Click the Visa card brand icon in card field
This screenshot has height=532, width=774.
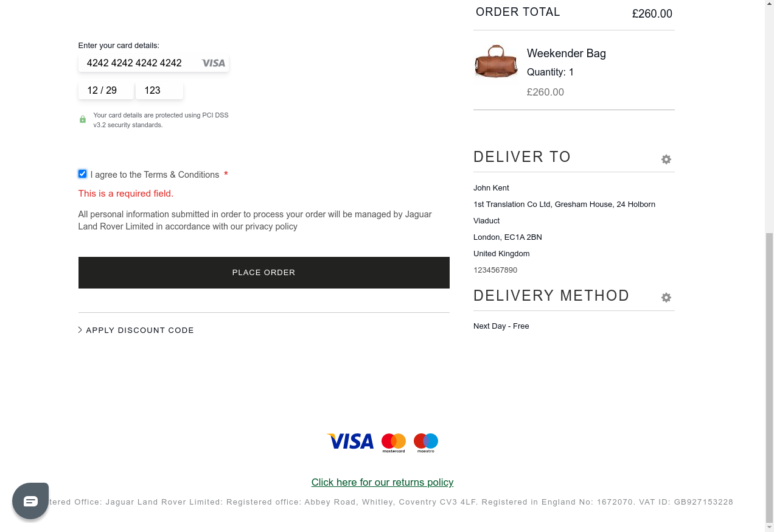[213, 63]
